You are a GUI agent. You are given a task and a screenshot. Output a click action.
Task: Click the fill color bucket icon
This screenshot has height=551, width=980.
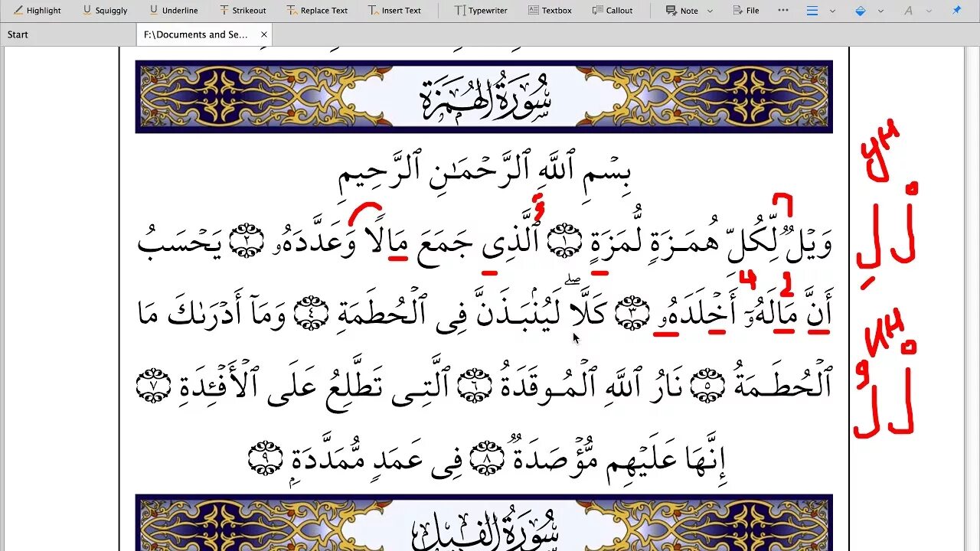[861, 11]
